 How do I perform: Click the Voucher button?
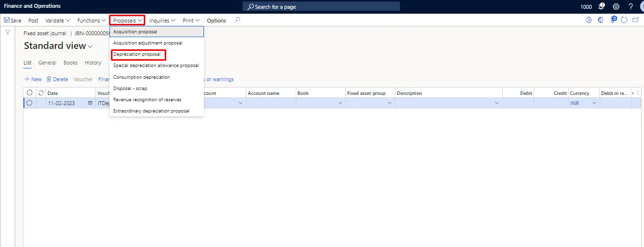pyautogui.click(x=83, y=79)
